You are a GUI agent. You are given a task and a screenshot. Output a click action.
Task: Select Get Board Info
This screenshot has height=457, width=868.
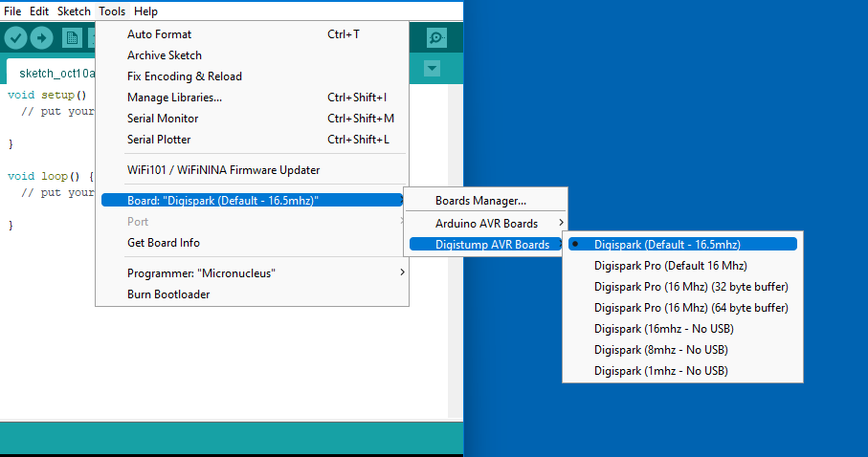pos(253,243)
